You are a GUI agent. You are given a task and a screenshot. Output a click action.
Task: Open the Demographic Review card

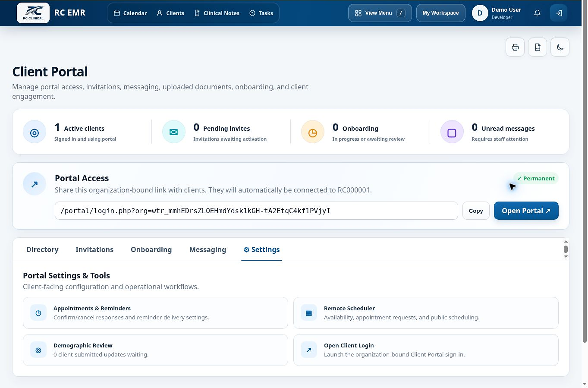(155, 350)
